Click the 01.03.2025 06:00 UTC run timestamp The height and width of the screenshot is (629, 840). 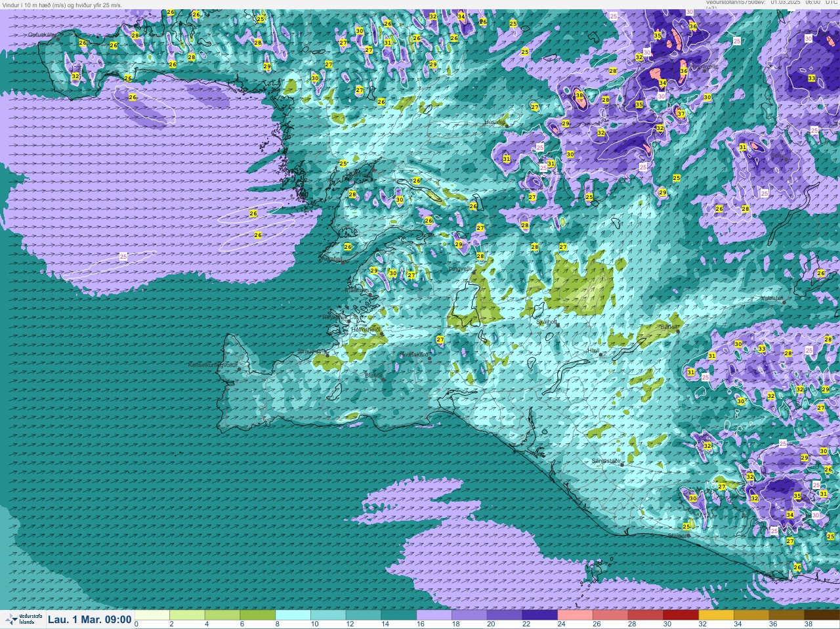click(x=804, y=3)
